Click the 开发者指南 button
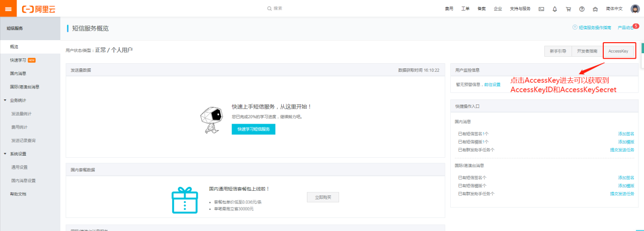644x231 pixels. pos(587,51)
